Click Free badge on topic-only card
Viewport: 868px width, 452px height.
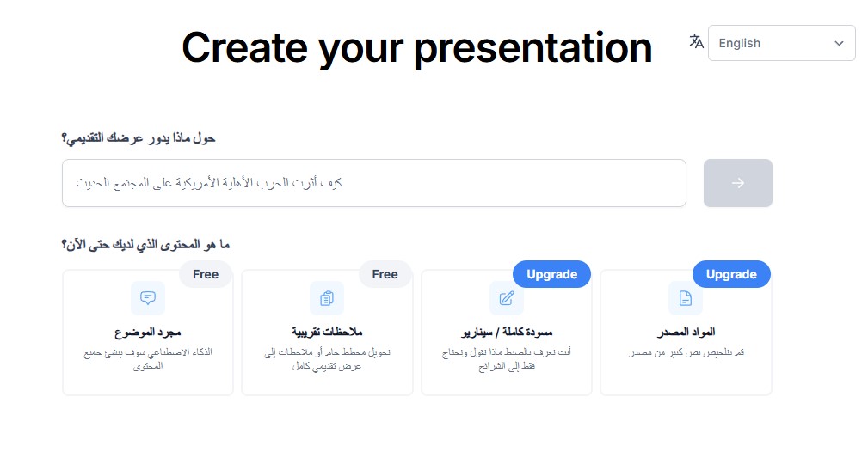point(206,274)
